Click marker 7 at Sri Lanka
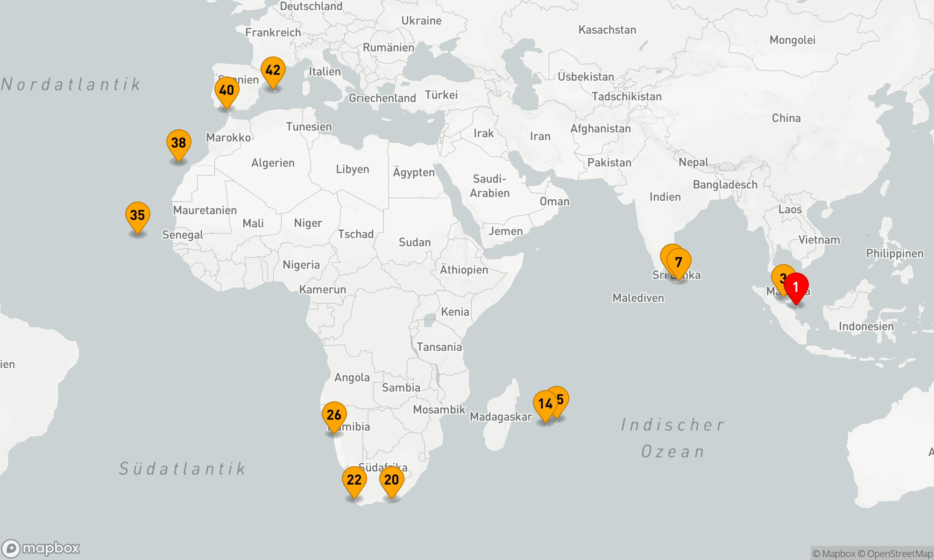 pyautogui.click(x=679, y=262)
